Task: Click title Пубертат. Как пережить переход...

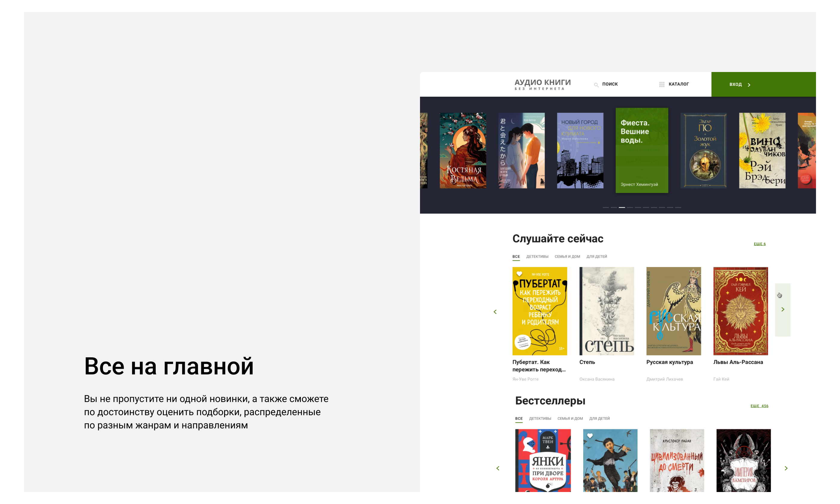Action: [539, 366]
